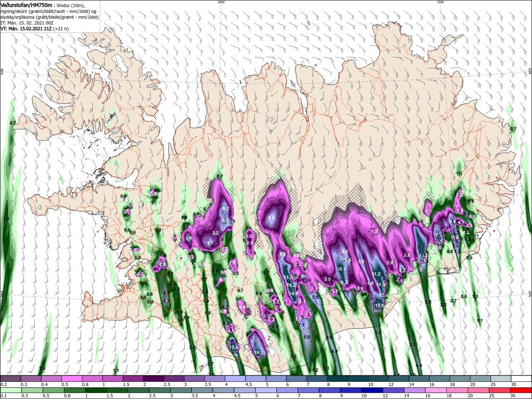This screenshot has width=532, height=399.
Task: Pick the snow legend swatch between 0.5 and 0.8
Action: 71,379
